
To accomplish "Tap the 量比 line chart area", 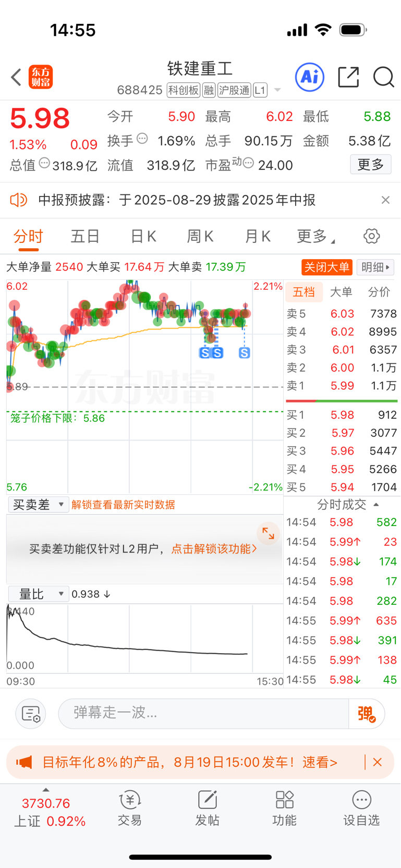I will pyautogui.click(x=144, y=639).
